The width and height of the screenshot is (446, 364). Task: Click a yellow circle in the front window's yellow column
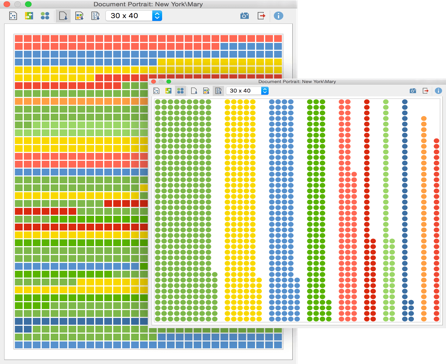coord(240,168)
